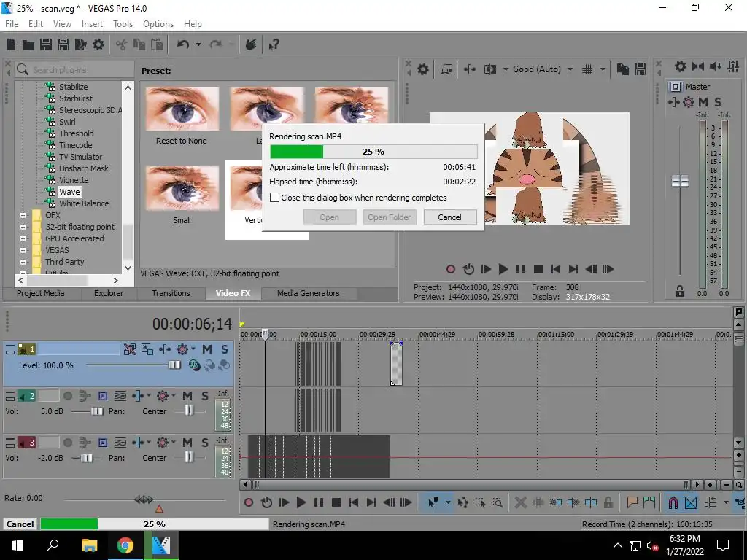The height and width of the screenshot is (560, 747).
Task: Check Close this dialog box when rendering completes
Action: pyautogui.click(x=274, y=197)
